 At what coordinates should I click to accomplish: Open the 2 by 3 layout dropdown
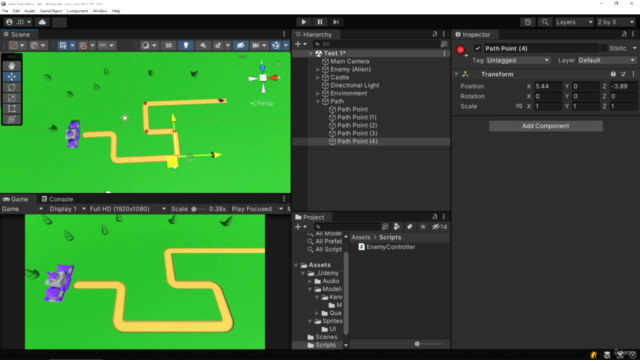(x=616, y=22)
